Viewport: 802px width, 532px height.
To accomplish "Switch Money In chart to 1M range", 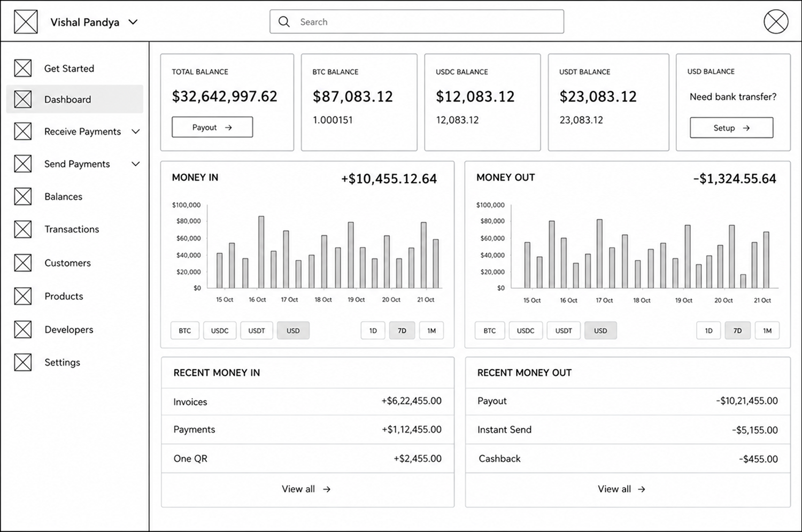I will [x=431, y=330].
